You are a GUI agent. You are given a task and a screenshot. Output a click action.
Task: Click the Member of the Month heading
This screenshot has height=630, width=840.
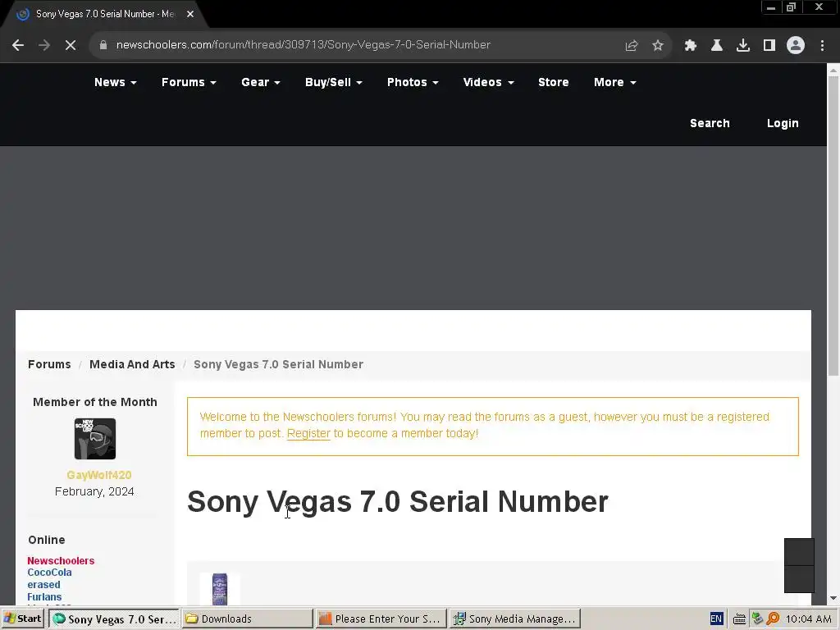(x=95, y=402)
